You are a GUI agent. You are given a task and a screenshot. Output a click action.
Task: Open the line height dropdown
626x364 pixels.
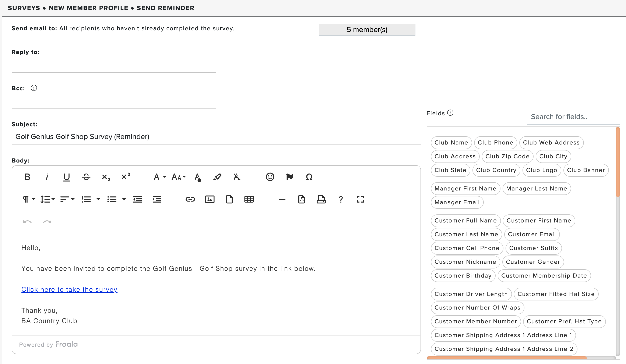(48, 199)
